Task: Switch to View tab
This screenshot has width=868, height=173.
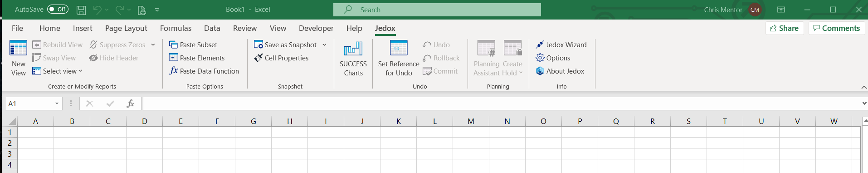Action: (278, 28)
